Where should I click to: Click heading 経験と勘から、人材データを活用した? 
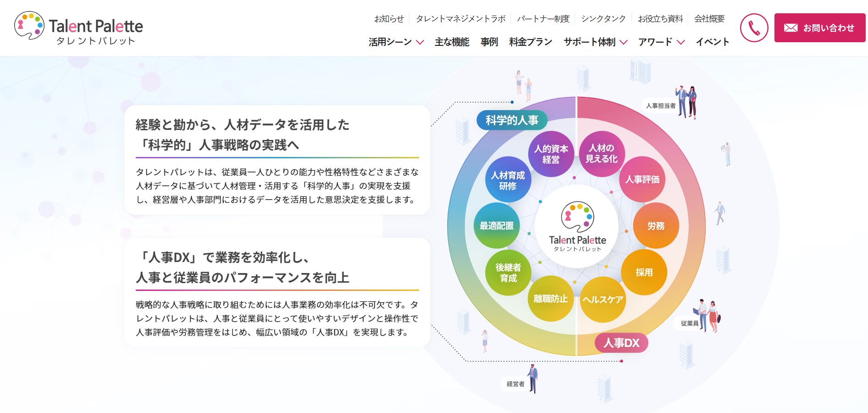243,125
